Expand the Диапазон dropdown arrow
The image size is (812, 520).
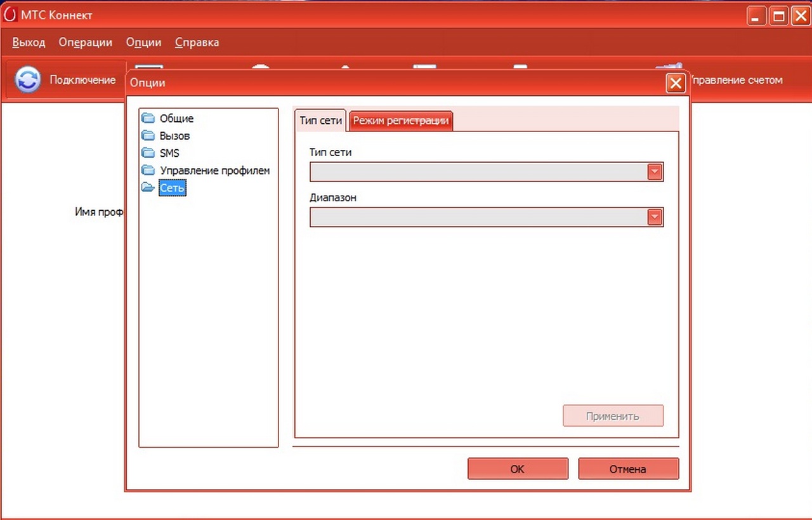[655, 217]
